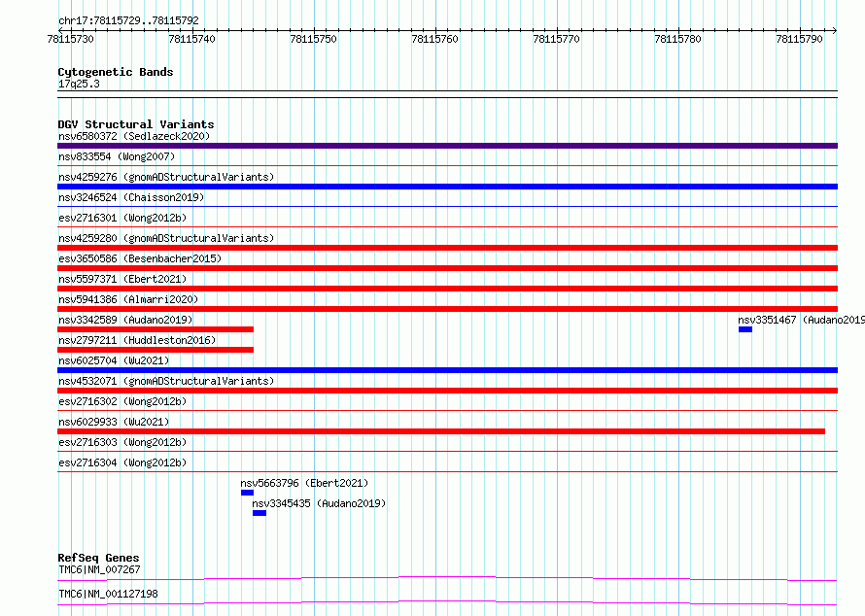This screenshot has width=865, height=616.
Task: Select the short red bar under nsv3342589
Action: point(156,329)
